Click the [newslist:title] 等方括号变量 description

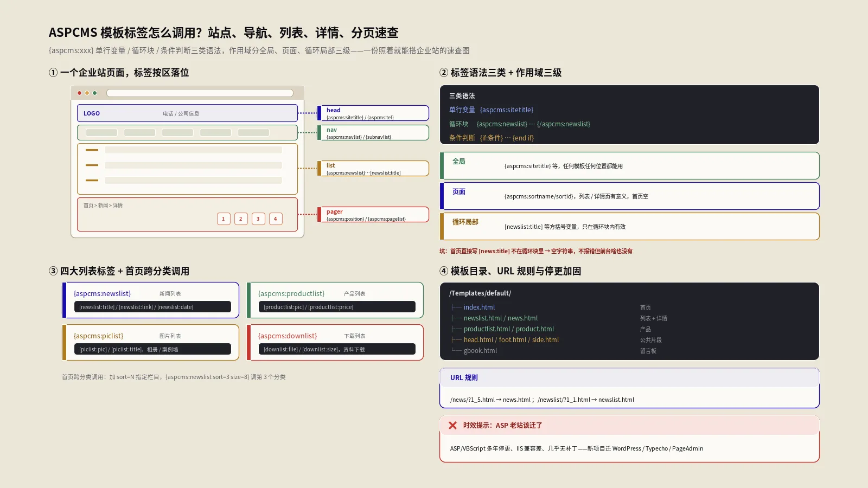[x=565, y=227]
